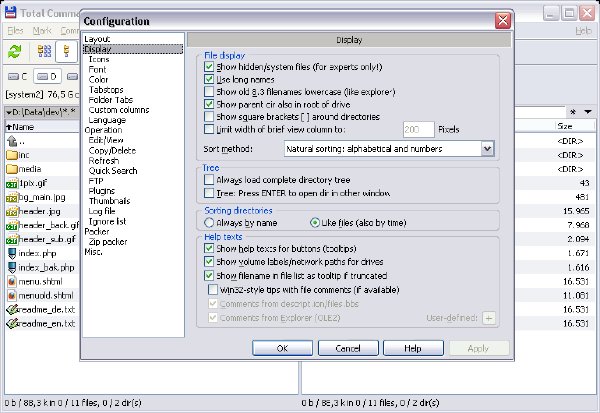Click the Total Commander floppy title icon

click(11, 12)
